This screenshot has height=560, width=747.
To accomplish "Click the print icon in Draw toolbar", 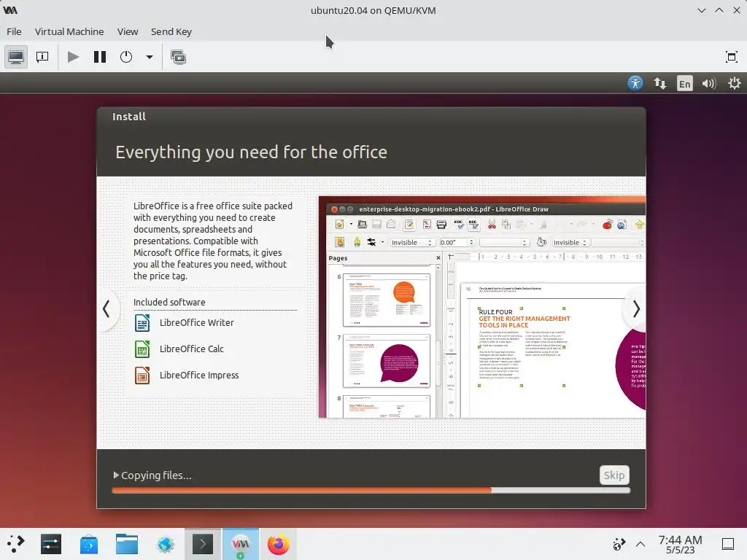I will 441,225.
